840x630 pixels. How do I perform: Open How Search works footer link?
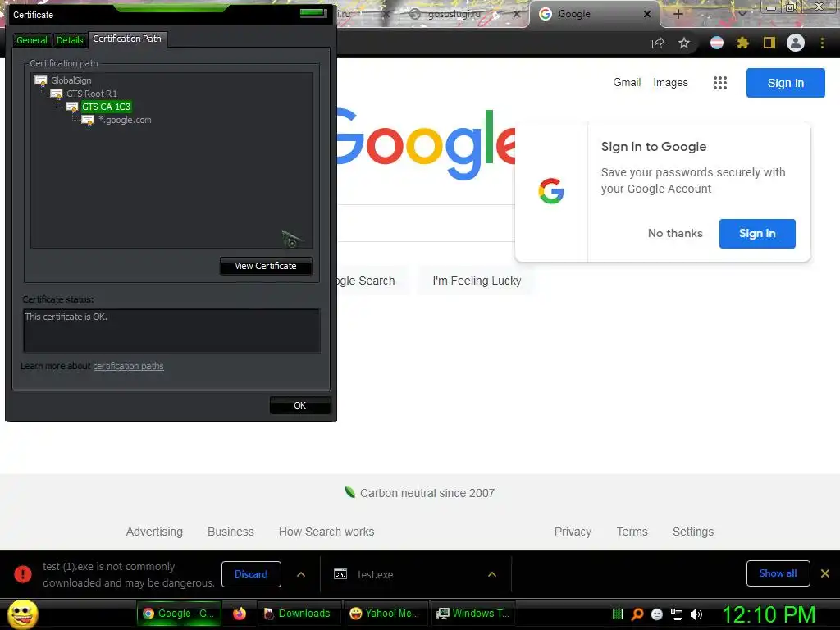[326, 532]
